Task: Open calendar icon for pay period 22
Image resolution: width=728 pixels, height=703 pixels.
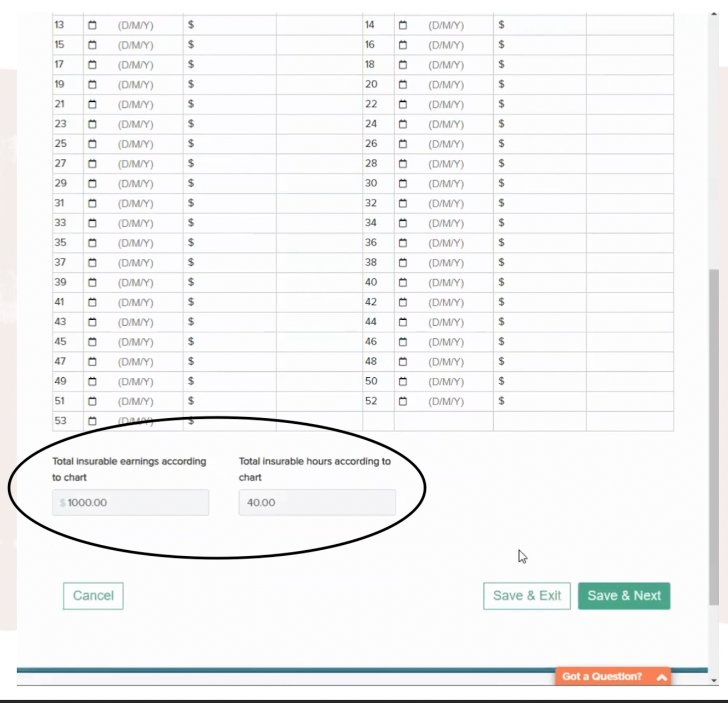Action: 403,104
